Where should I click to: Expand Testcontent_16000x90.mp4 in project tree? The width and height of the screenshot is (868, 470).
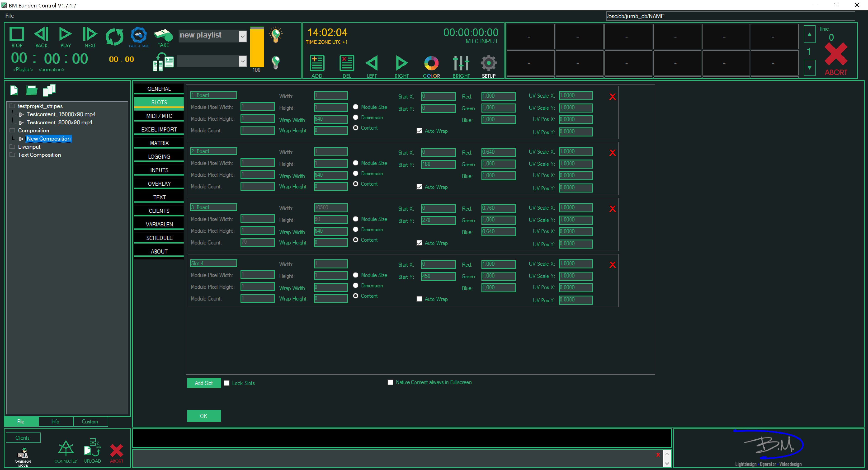21,114
